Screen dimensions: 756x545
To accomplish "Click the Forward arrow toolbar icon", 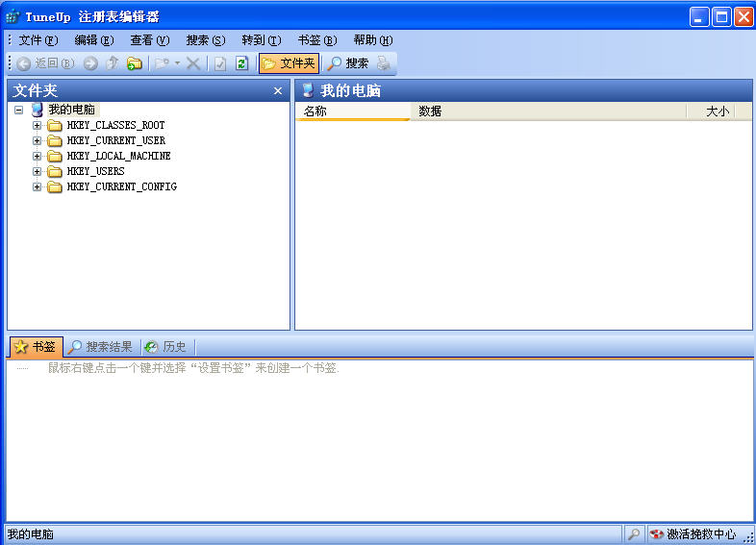I will pos(90,63).
